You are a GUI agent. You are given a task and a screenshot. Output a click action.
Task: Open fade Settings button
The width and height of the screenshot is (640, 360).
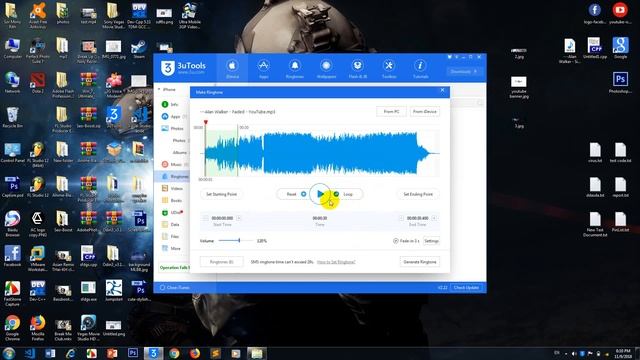[x=431, y=241]
